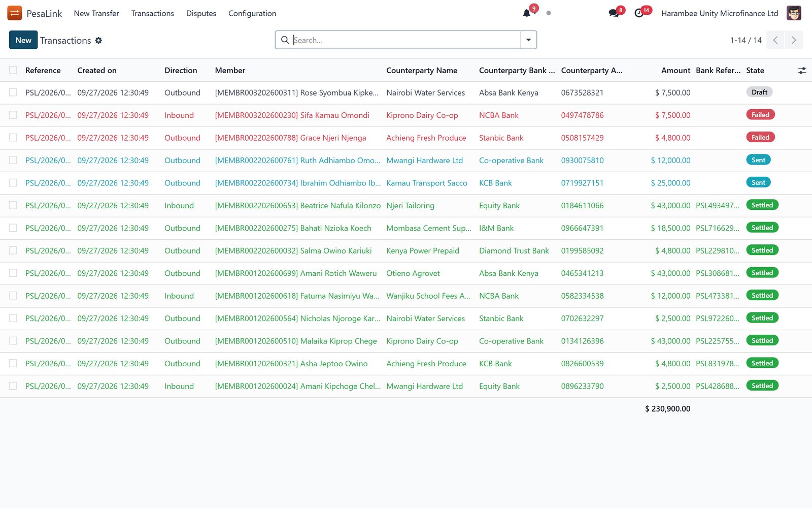Screen dimensions: 812x508
Task: Sort by the Direction column header
Action: click(x=181, y=71)
